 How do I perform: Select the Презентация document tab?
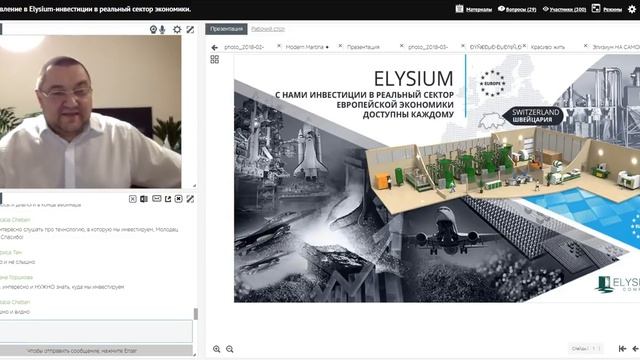363,47
